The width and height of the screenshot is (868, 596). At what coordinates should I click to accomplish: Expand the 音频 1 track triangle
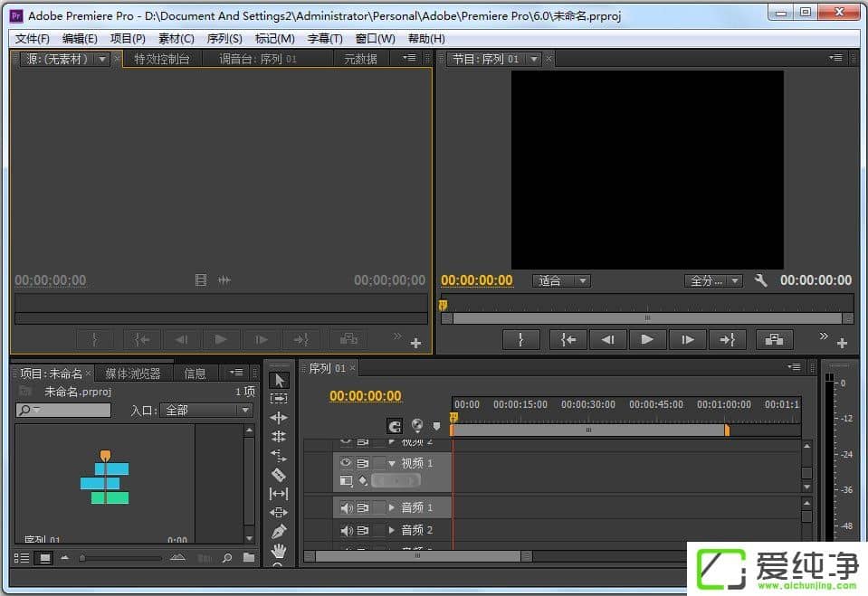point(392,507)
